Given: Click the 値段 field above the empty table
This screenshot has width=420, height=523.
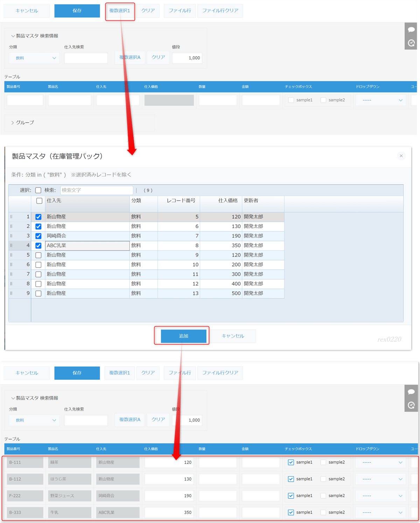Looking at the screenshot, I should tap(187, 58).
